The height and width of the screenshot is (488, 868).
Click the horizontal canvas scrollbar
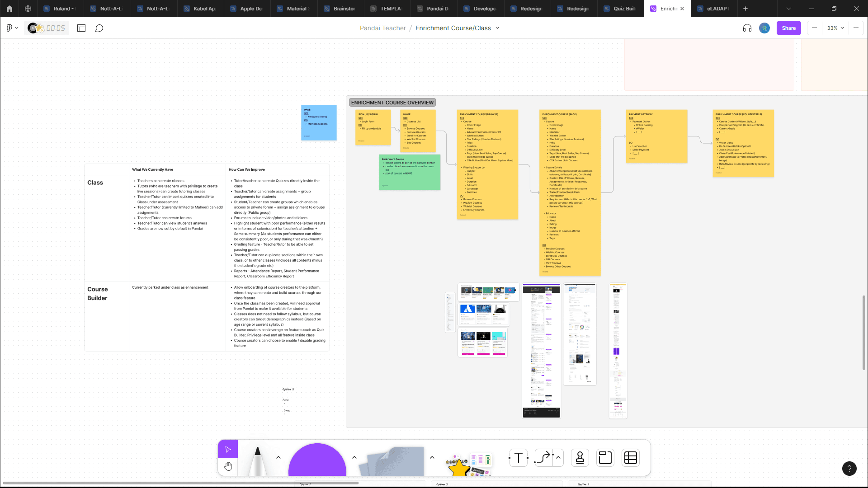[x=181, y=483]
